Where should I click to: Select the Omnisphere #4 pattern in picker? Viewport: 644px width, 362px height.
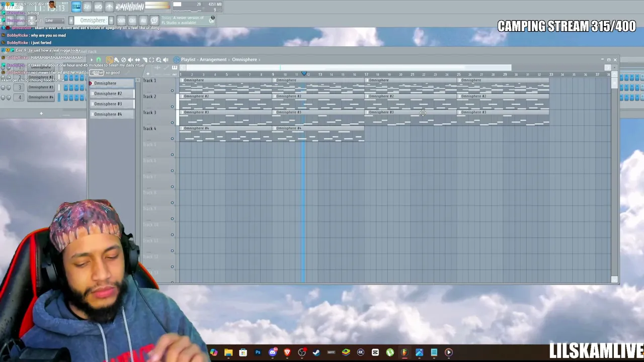tap(112, 114)
